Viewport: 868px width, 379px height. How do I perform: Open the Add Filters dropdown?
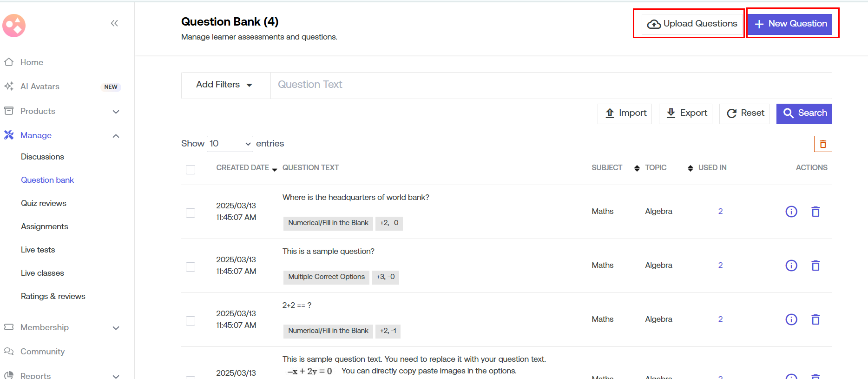click(224, 85)
